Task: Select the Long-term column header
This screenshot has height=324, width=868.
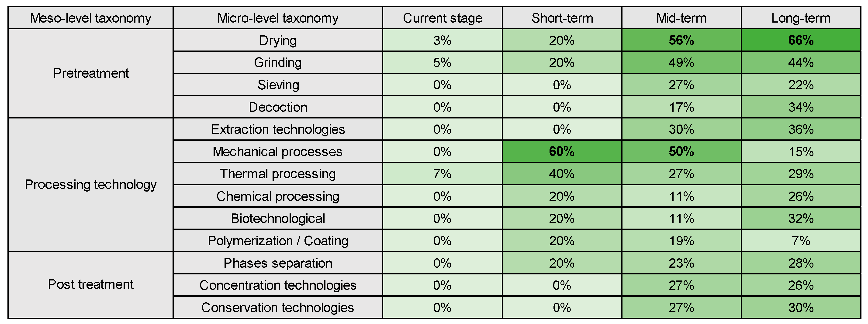Action: (x=801, y=18)
